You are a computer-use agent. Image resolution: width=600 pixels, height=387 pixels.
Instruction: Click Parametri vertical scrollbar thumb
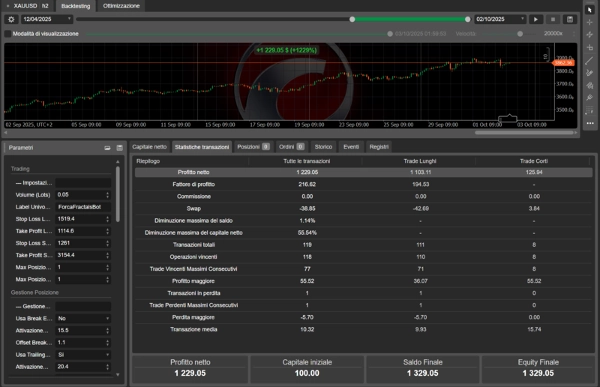(x=117, y=194)
